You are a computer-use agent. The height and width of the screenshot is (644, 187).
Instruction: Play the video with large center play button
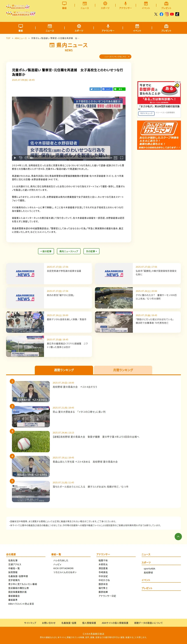69,129
